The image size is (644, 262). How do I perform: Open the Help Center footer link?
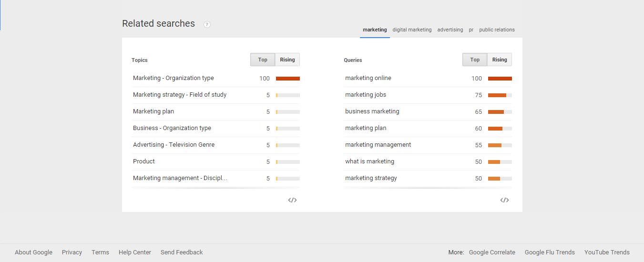coord(135,252)
